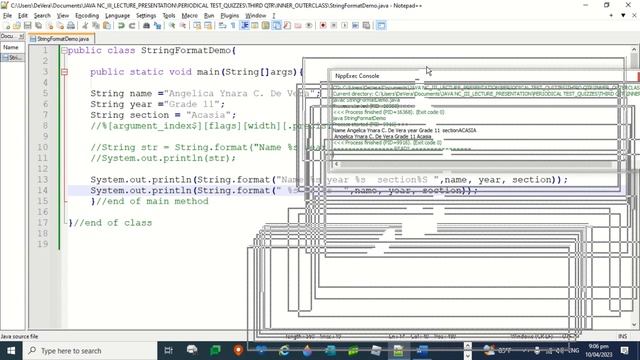Image resolution: width=640 pixels, height=360 pixels.
Task: Select the StringFormatDemo.java tab
Action: [x=62, y=39]
